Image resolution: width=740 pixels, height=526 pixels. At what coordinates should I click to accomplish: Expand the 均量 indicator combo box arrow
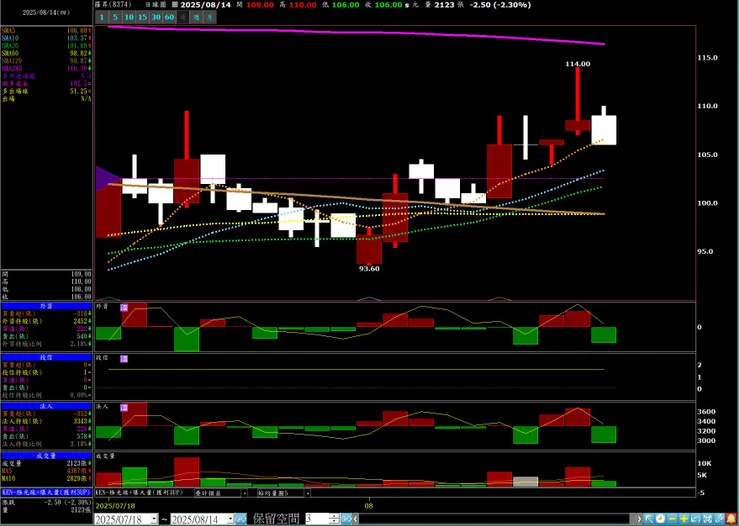click(x=307, y=493)
